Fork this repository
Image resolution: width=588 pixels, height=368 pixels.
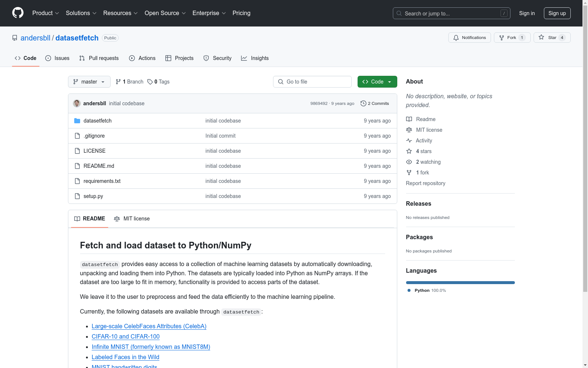[512, 38]
